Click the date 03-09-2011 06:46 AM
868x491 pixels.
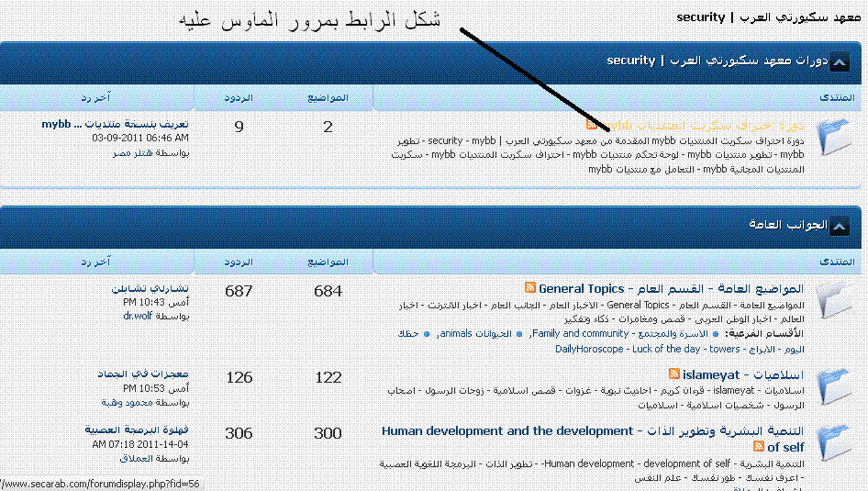pos(140,138)
